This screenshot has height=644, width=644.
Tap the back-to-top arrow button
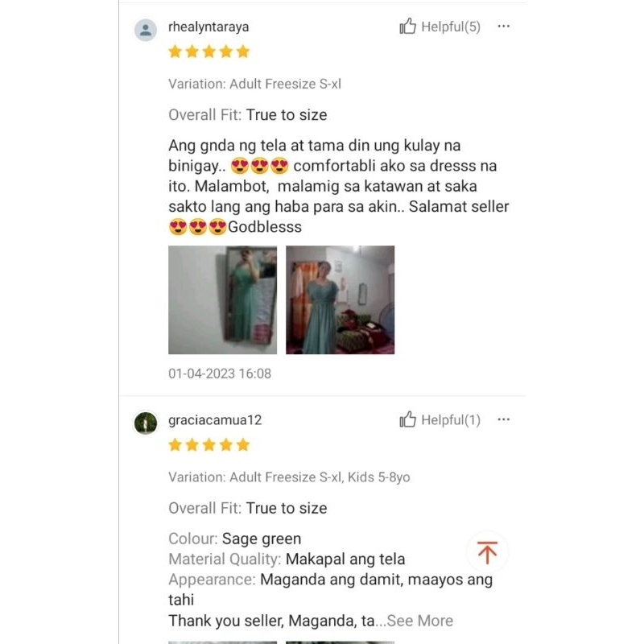(x=487, y=552)
